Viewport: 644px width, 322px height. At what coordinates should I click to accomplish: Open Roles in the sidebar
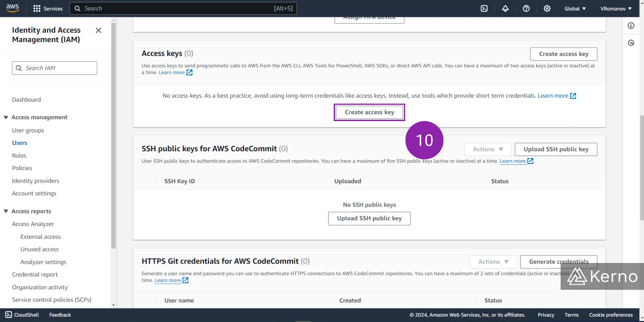click(19, 156)
